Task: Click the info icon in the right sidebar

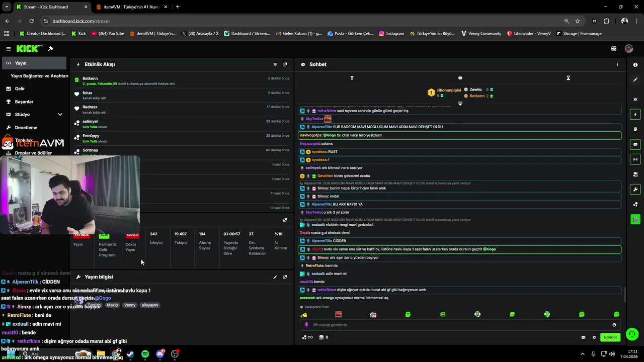Action: (635, 65)
